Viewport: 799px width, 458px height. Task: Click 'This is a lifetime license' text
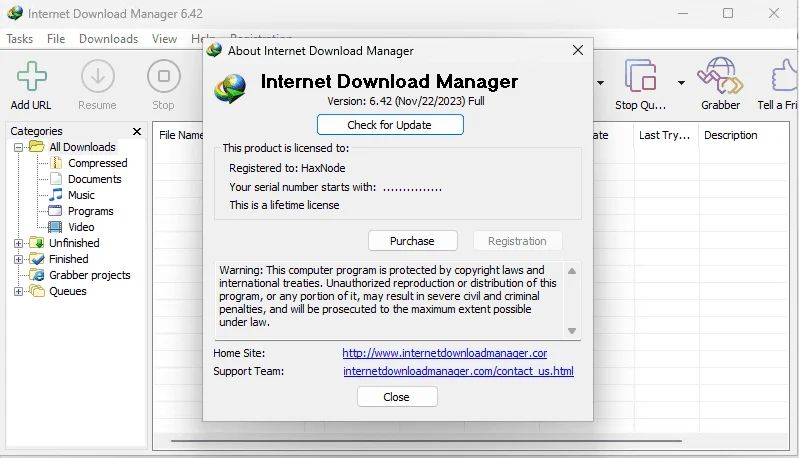point(284,205)
